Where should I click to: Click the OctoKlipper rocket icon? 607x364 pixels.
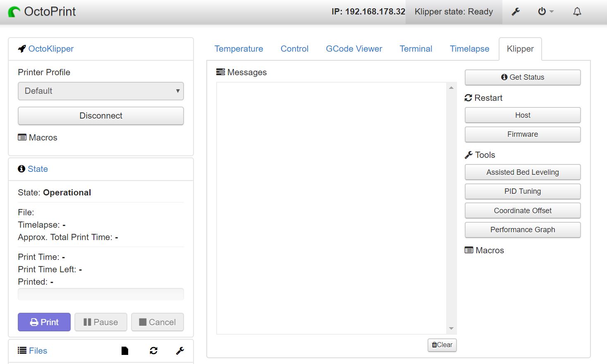pyautogui.click(x=22, y=49)
